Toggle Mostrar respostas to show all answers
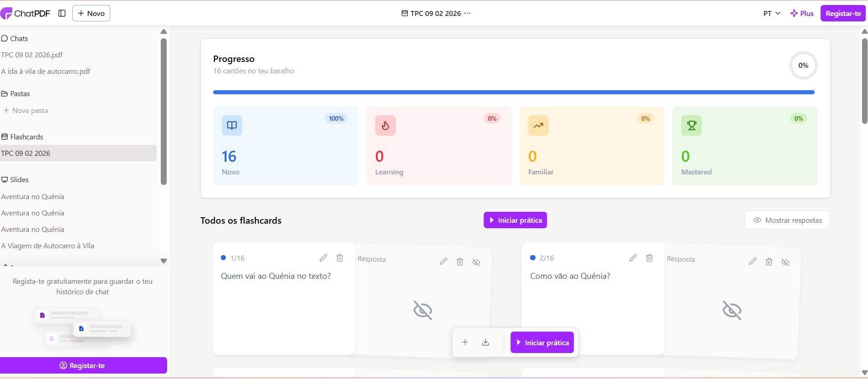Image resolution: width=868 pixels, height=379 pixels. click(x=787, y=220)
